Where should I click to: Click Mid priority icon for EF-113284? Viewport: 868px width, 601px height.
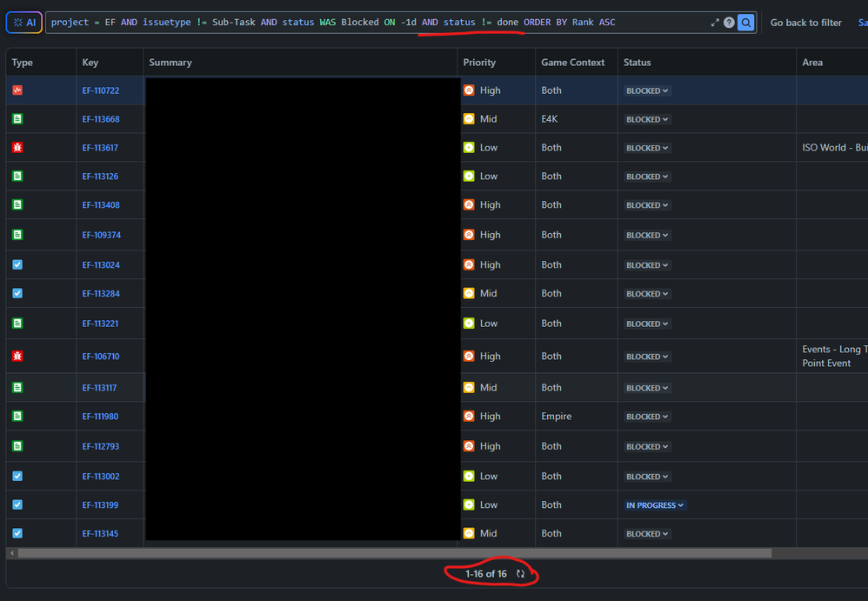469,293
